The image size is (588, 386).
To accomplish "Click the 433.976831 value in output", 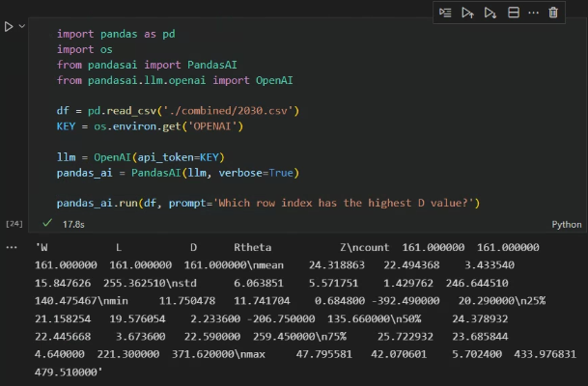I will (545, 354).
